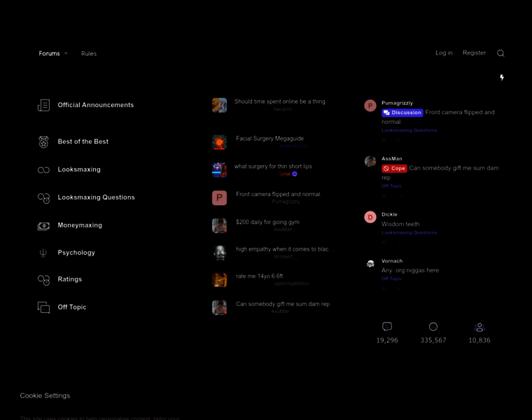Click the AssMan username in sidebar
Image resolution: width=532 pixels, height=420 pixels.
click(392, 159)
